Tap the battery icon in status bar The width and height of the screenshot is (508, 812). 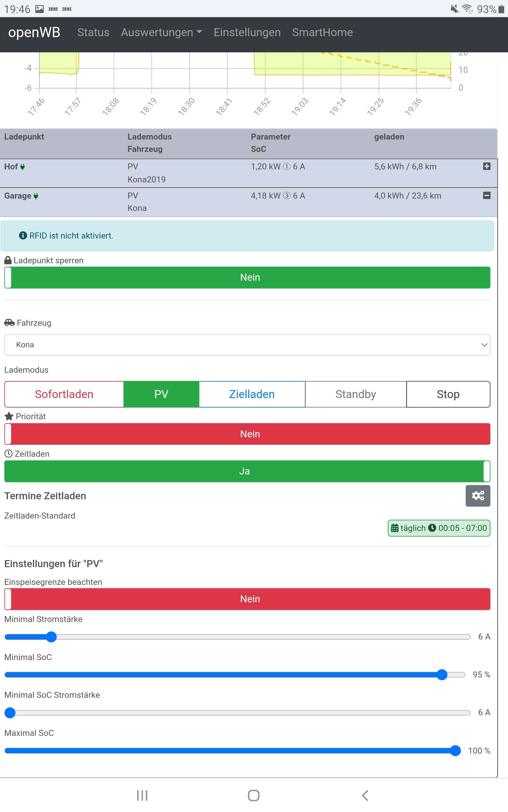(501, 9)
